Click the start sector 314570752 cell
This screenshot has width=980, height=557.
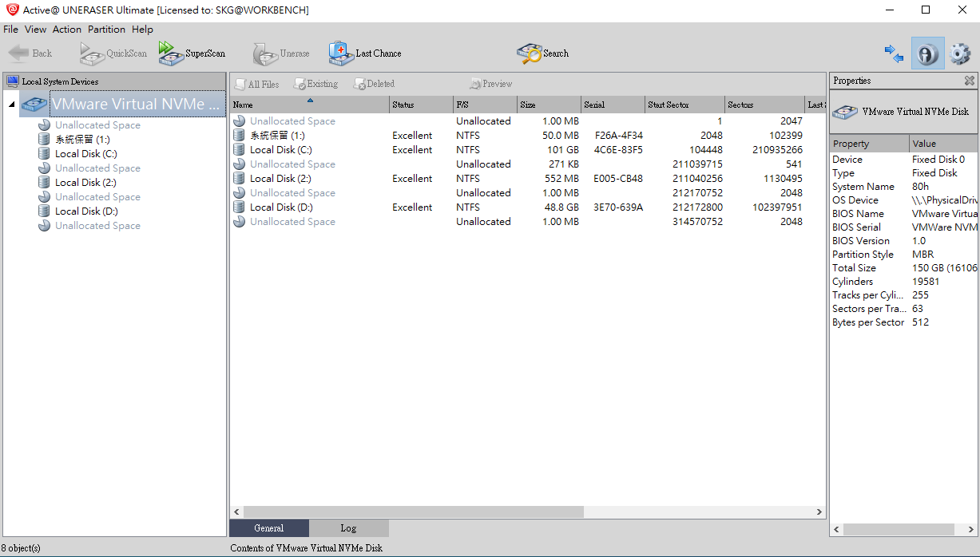[697, 222]
